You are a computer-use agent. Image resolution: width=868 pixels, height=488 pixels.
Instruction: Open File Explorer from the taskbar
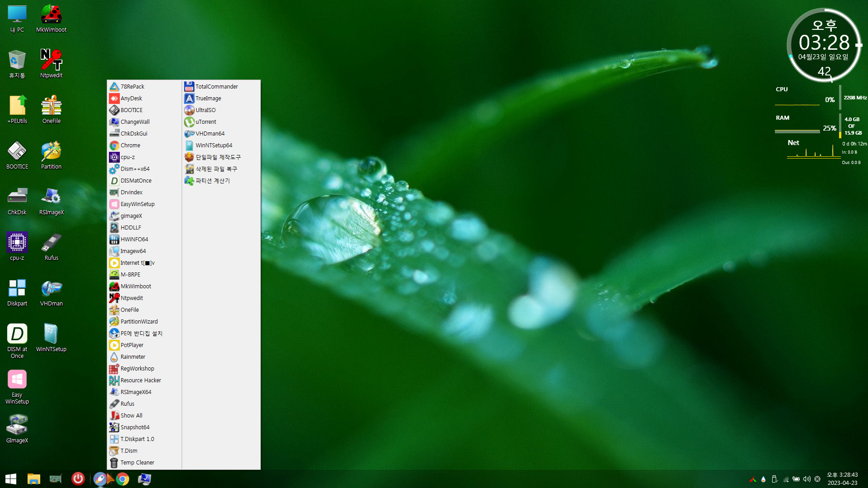(34, 479)
